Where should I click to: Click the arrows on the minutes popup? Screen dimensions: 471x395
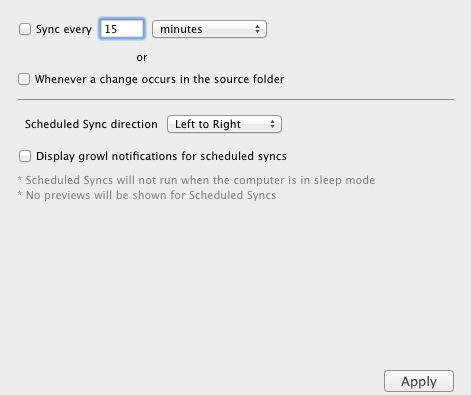click(257, 29)
